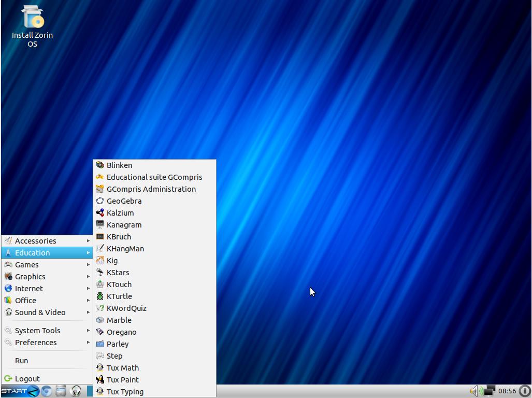Open the Preferences submenu

(36, 343)
